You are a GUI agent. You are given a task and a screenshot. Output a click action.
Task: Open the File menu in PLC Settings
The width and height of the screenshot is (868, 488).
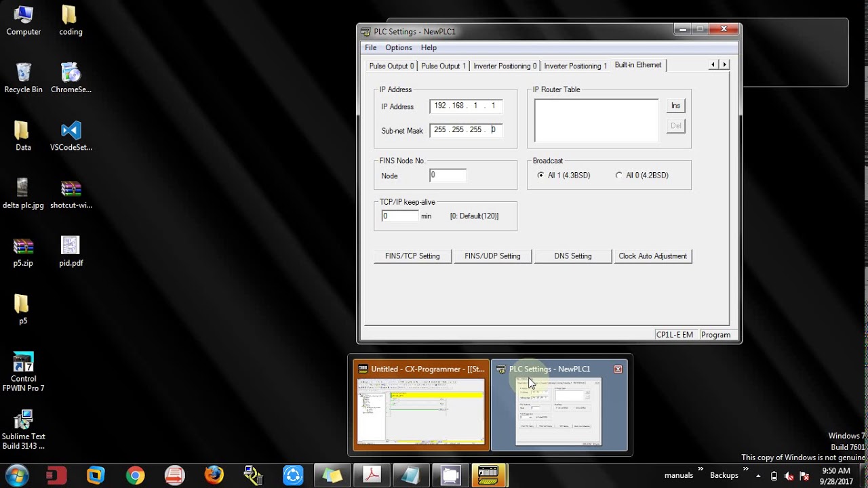(x=371, y=47)
